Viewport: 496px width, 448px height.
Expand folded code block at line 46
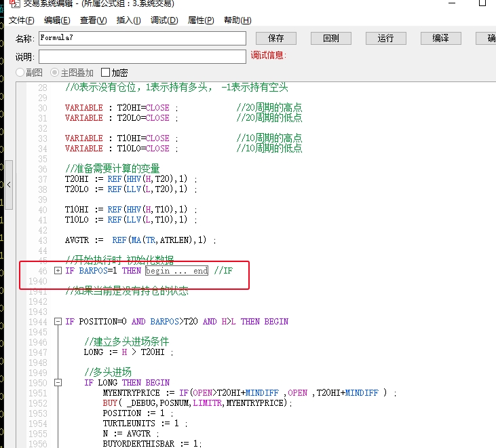[x=58, y=271]
